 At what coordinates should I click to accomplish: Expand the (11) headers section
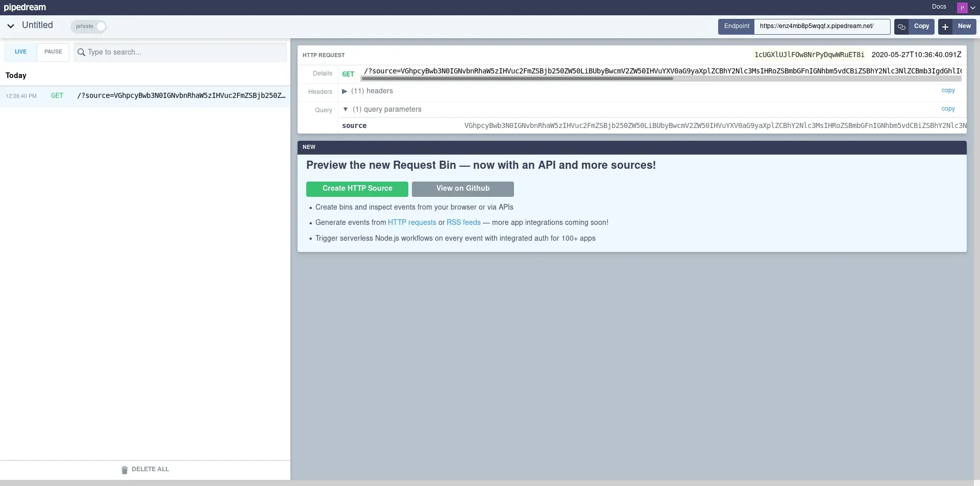click(345, 91)
